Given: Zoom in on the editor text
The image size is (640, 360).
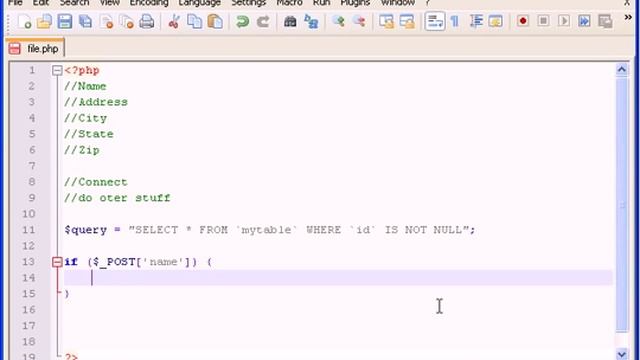Looking at the screenshot, I should [x=338, y=21].
